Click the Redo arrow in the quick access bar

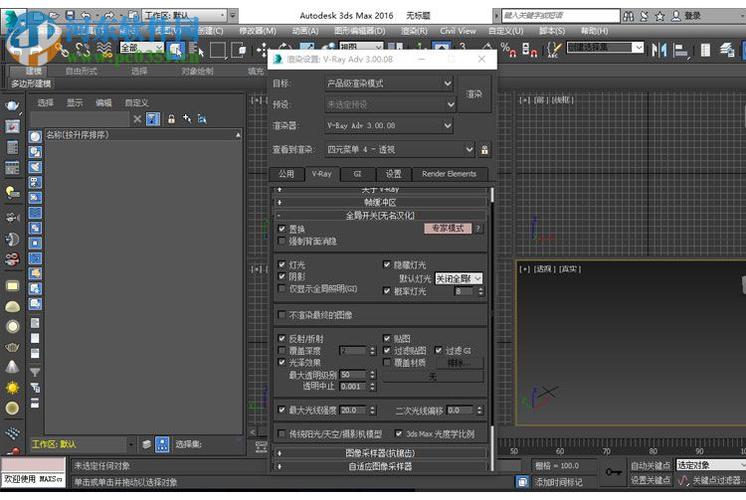click(x=109, y=15)
